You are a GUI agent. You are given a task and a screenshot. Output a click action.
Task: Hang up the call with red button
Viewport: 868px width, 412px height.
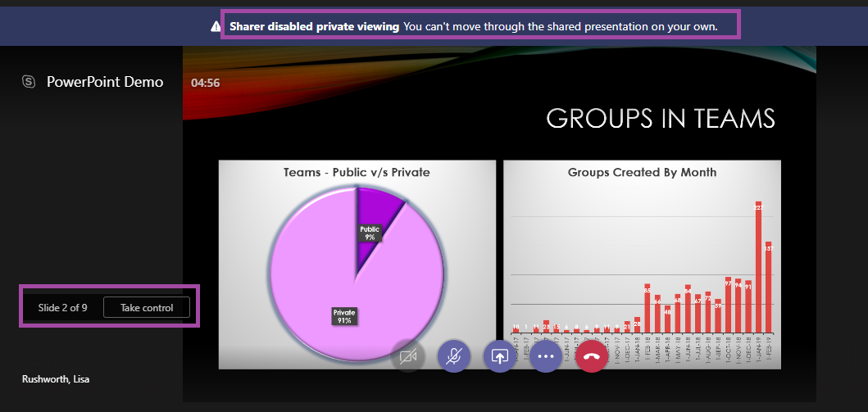[592, 356]
